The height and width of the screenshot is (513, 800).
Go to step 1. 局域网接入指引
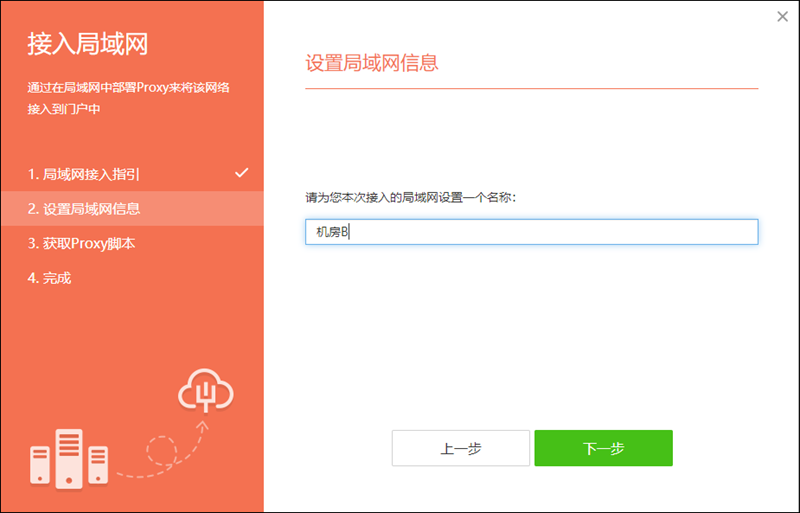point(84,174)
